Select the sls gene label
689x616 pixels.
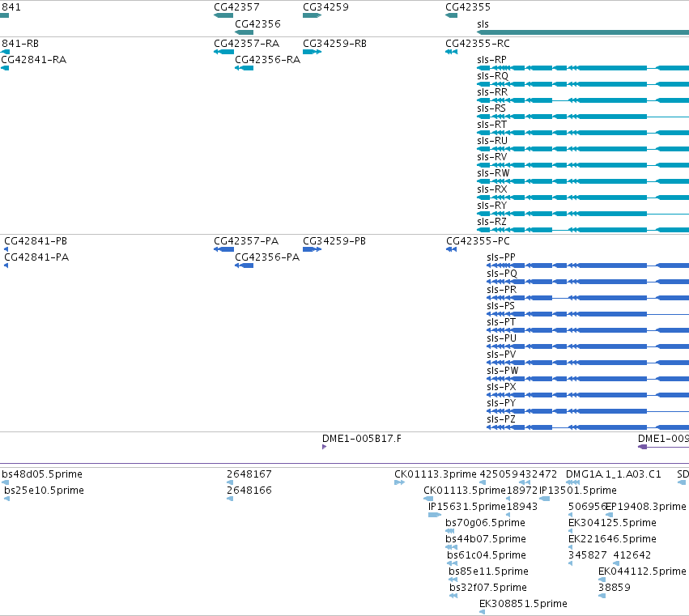click(483, 24)
